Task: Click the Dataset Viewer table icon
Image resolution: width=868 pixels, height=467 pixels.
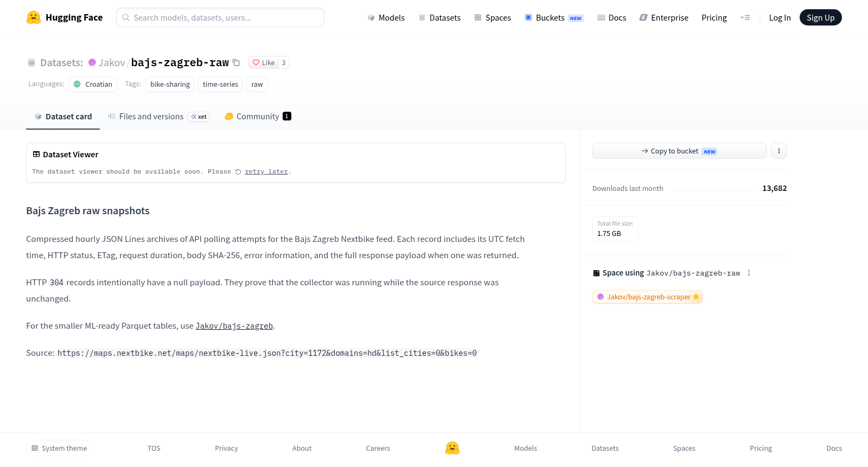Action: [x=36, y=155]
